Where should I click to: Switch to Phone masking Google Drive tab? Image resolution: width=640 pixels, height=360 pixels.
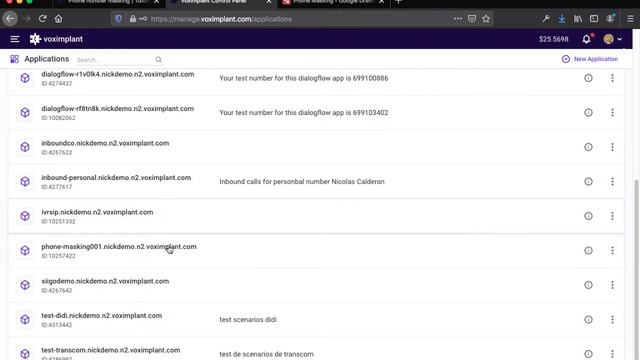click(332, 2)
